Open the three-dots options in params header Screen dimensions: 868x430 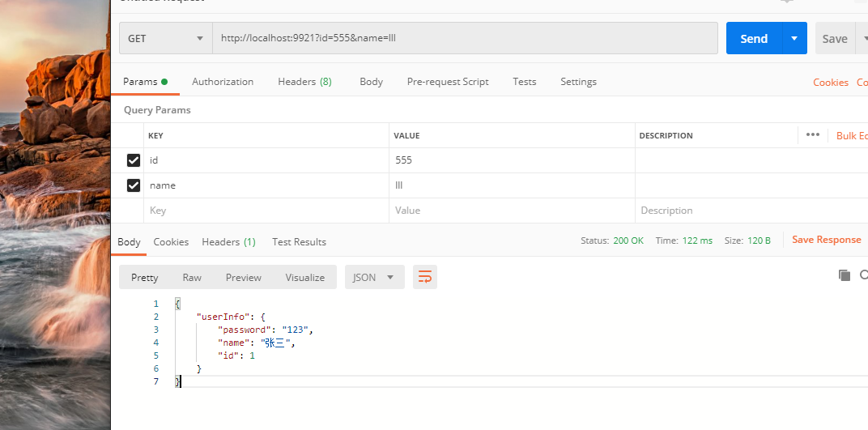coord(813,135)
